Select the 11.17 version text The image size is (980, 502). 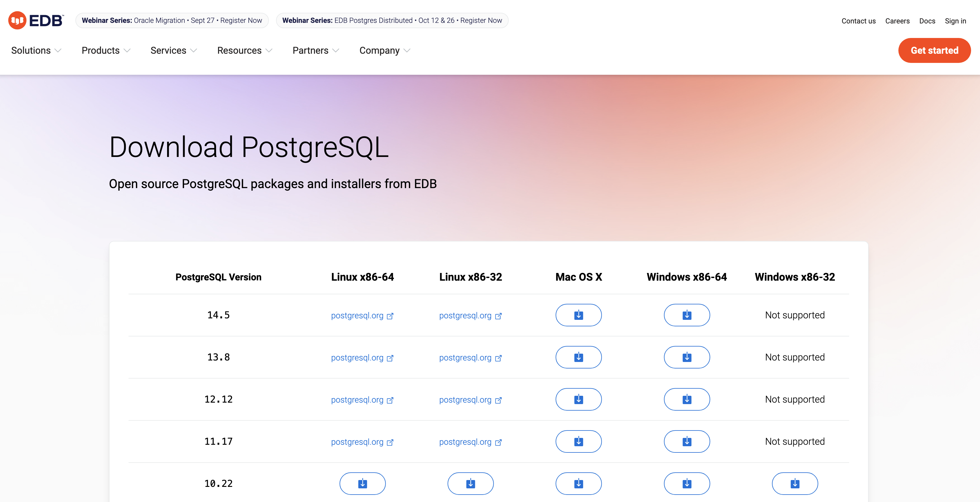coord(218,442)
